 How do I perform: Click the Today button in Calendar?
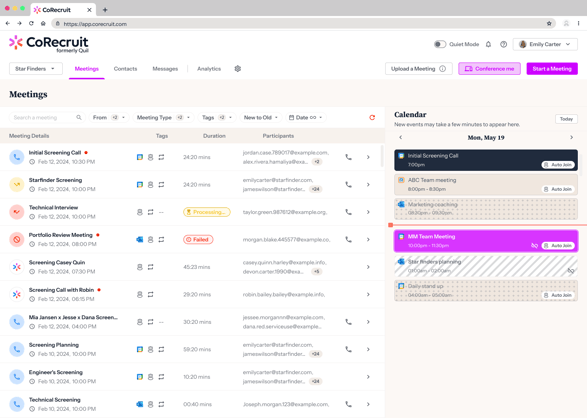pos(566,119)
